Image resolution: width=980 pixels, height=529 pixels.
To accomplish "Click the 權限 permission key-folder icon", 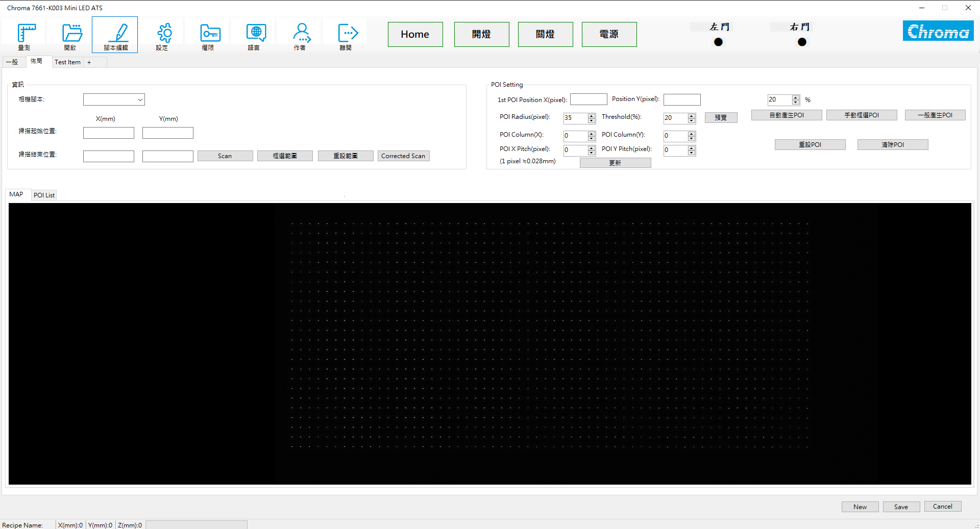I will tap(208, 35).
